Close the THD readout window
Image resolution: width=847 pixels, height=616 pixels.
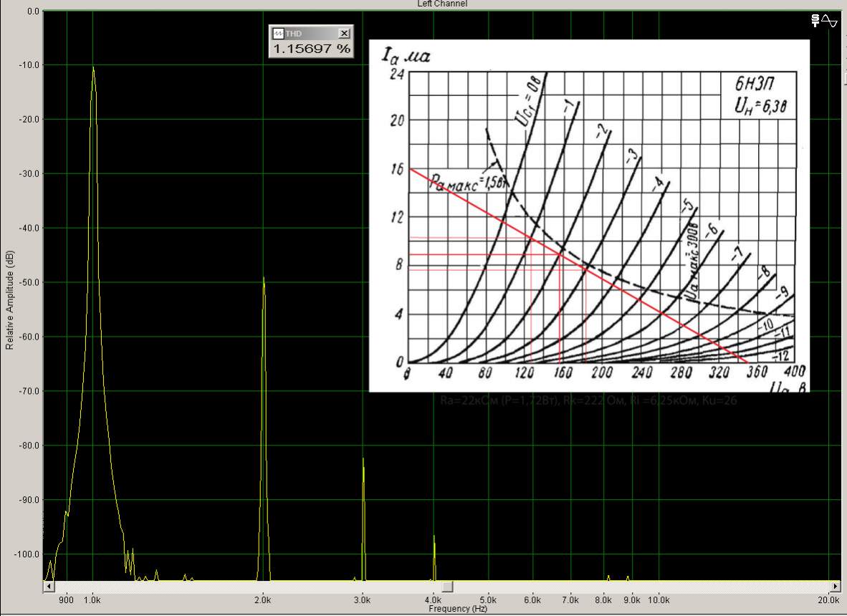tap(344, 34)
